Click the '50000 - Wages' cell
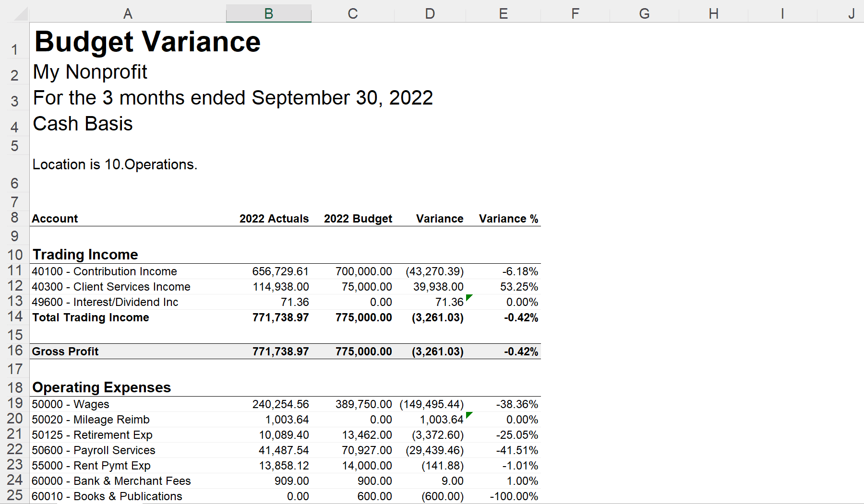864x504 pixels. (71, 404)
